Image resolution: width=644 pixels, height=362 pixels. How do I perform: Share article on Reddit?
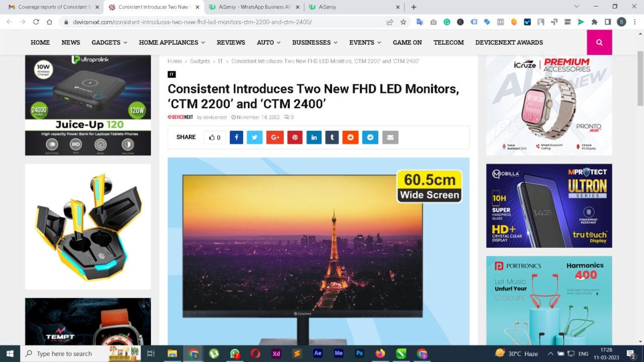tap(351, 137)
